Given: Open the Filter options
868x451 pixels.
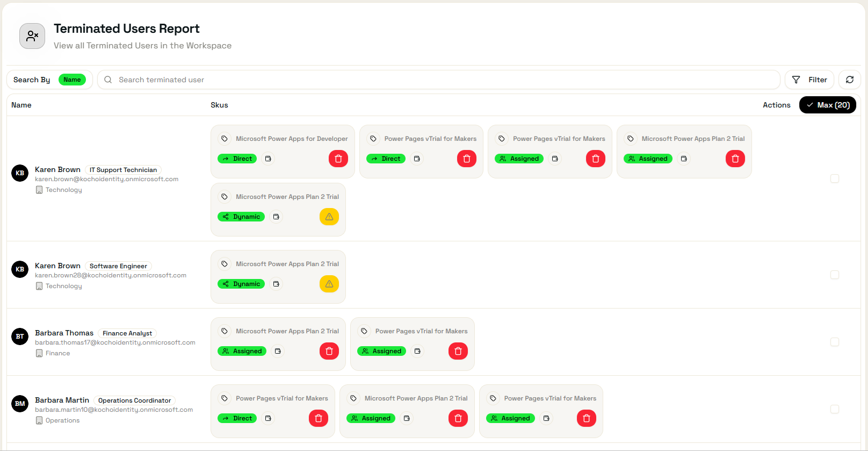Looking at the screenshot, I should 809,80.
